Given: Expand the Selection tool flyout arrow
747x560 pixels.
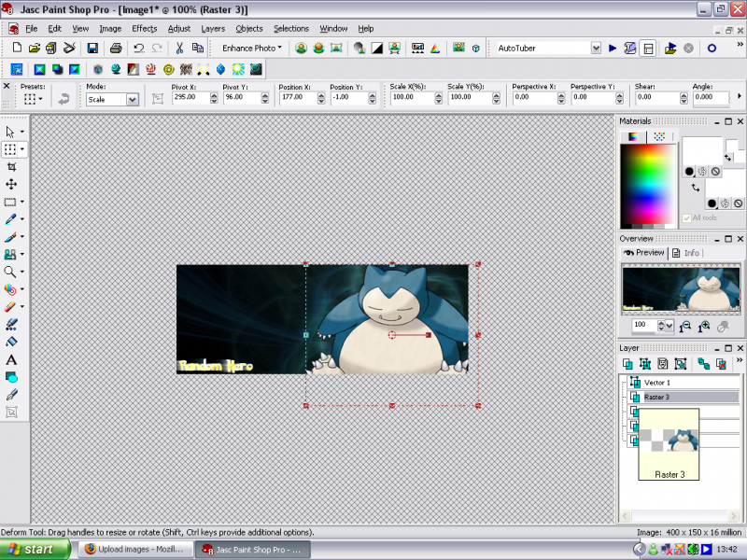Looking at the screenshot, I should (22, 202).
